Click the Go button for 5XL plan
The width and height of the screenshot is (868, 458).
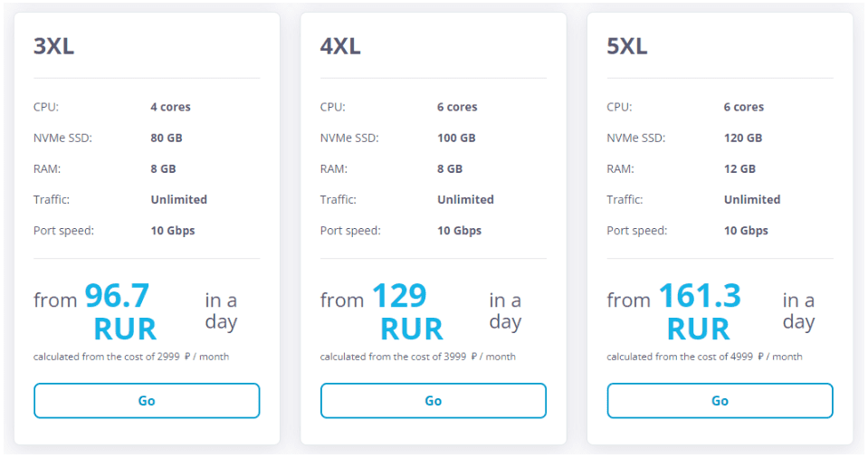tap(720, 400)
